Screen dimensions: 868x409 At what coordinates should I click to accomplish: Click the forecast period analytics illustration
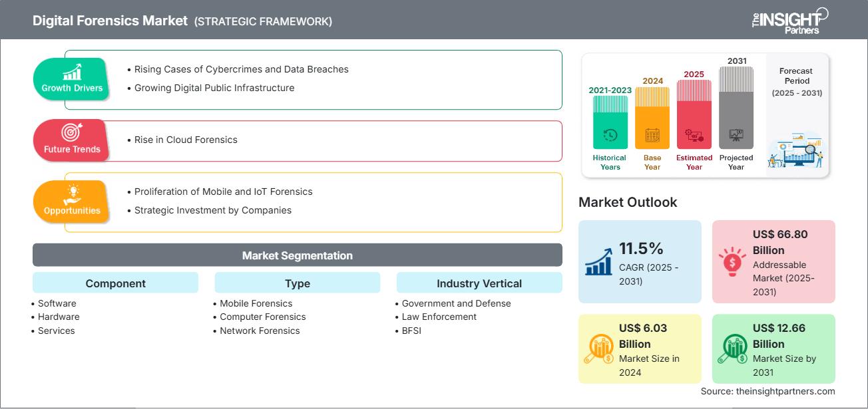797,151
